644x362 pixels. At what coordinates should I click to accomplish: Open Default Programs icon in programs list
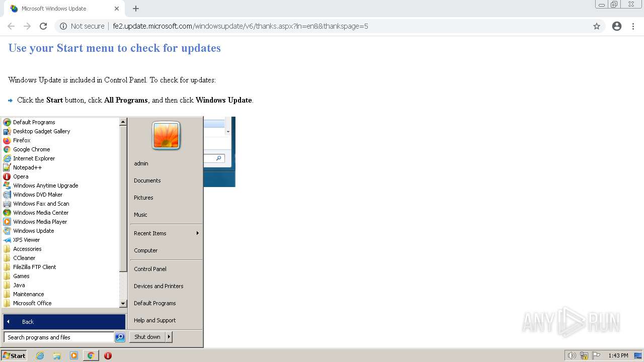(x=7, y=122)
